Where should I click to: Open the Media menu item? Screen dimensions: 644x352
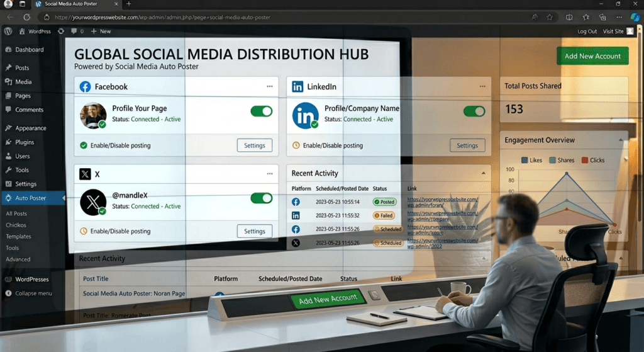pyautogui.click(x=23, y=82)
